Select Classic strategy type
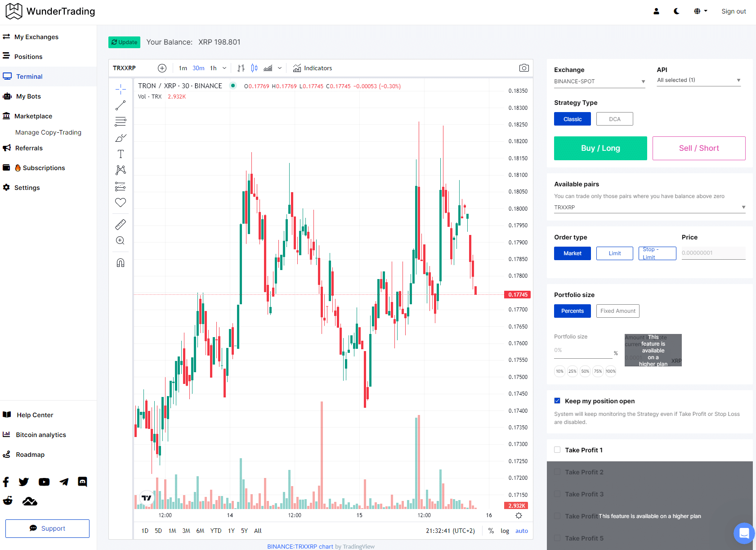Screen dimensions: 756x550 point(573,119)
